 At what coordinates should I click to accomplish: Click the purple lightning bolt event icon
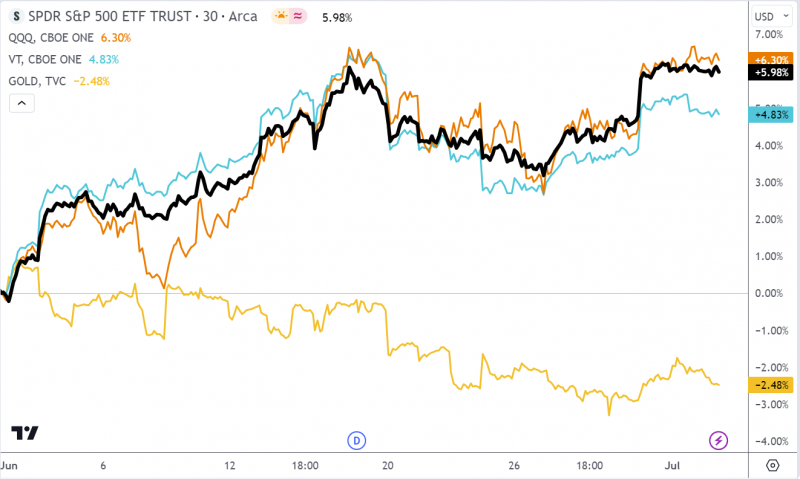point(718,440)
